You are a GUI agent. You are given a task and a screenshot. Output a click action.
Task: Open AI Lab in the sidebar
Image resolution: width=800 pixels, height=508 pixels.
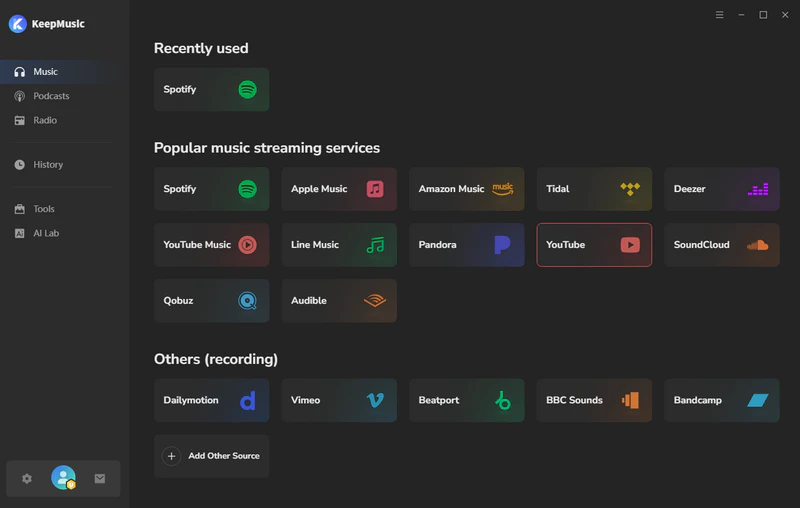(x=45, y=233)
